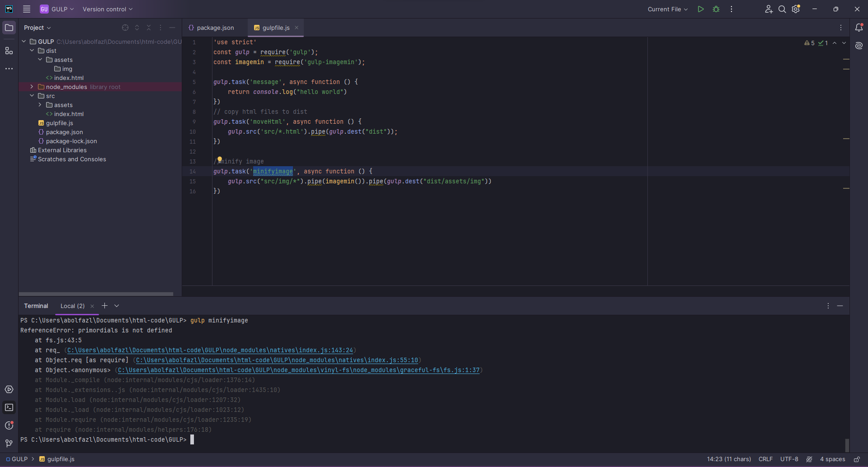Open graceful-fs fs.js:1:37 stack trace link
This screenshot has height=467, width=868.
[x=298, y=370]
